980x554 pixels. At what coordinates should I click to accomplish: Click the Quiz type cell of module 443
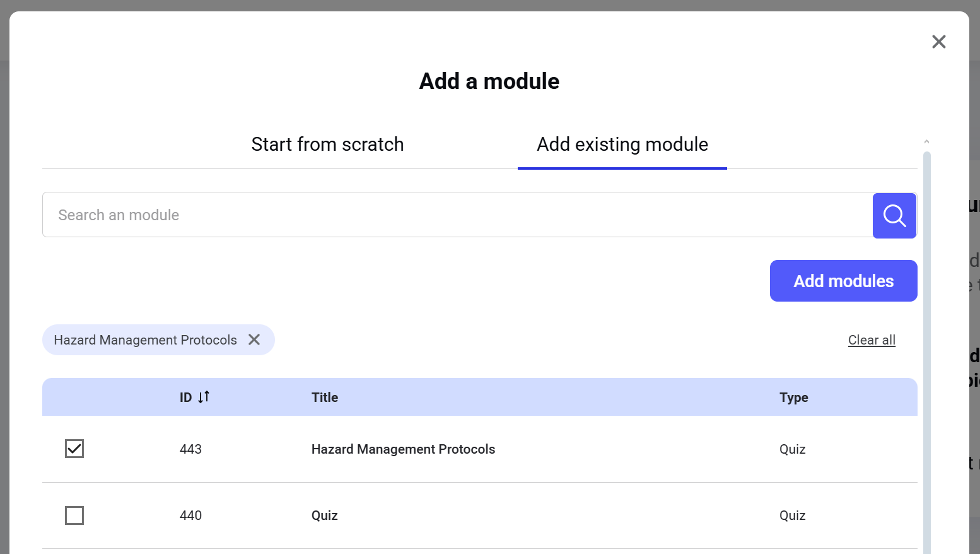pyautogui.click(x=792, y=449)
